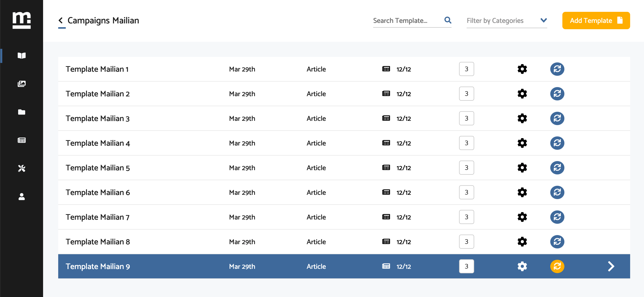
Task: Click the Mailian logo at top left
Action: [x=22, y=20]
